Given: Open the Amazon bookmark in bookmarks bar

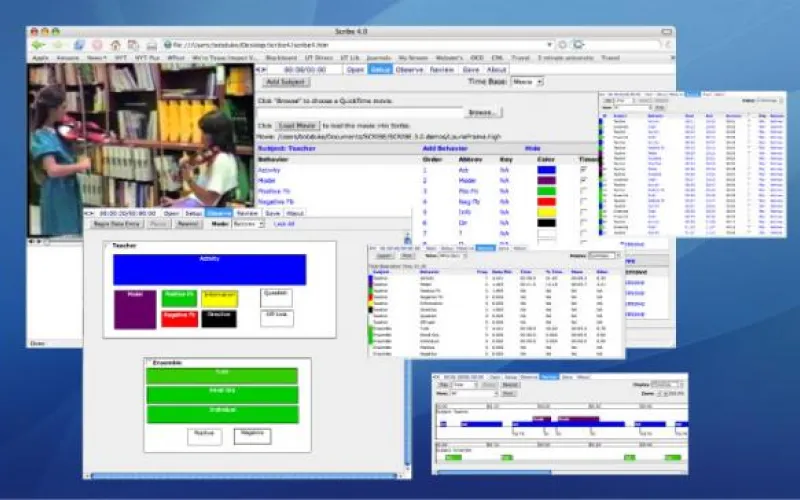Looking at the screenshot, I should [x=67, y=58].
